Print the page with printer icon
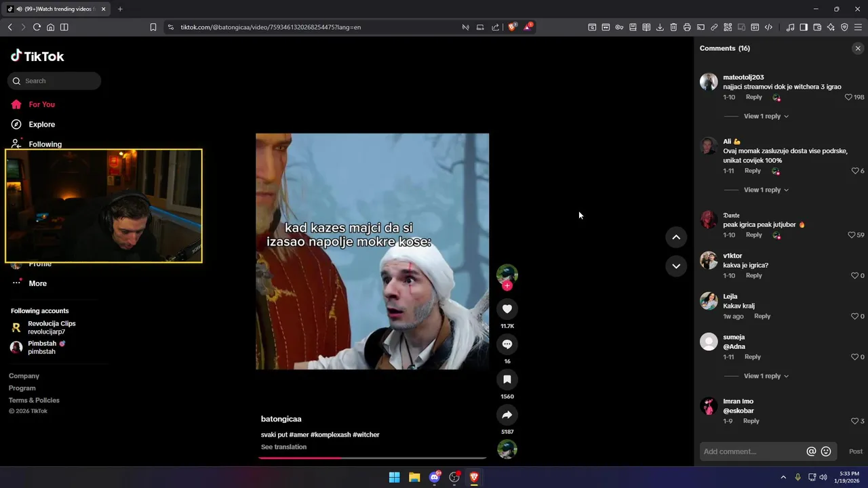 [687, 27]
